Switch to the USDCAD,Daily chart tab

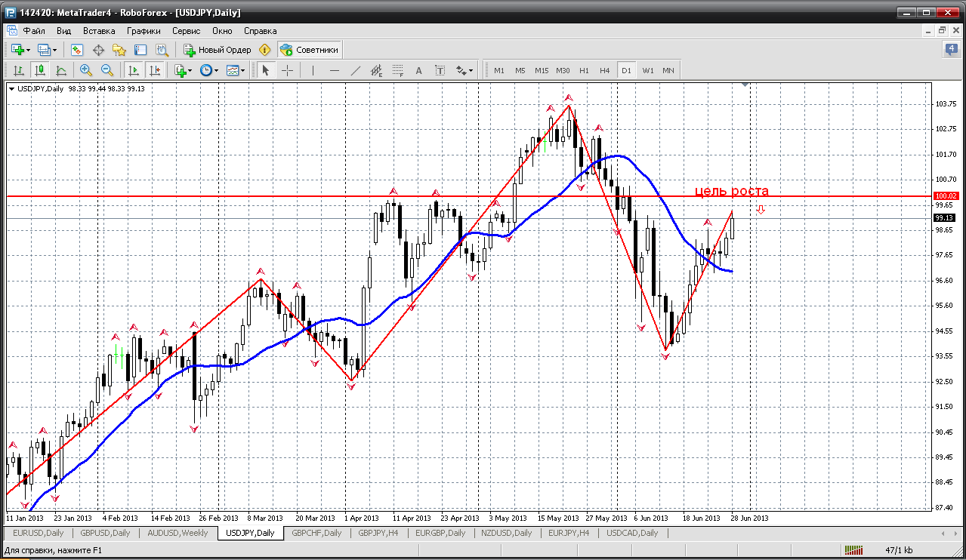[632, 533]
